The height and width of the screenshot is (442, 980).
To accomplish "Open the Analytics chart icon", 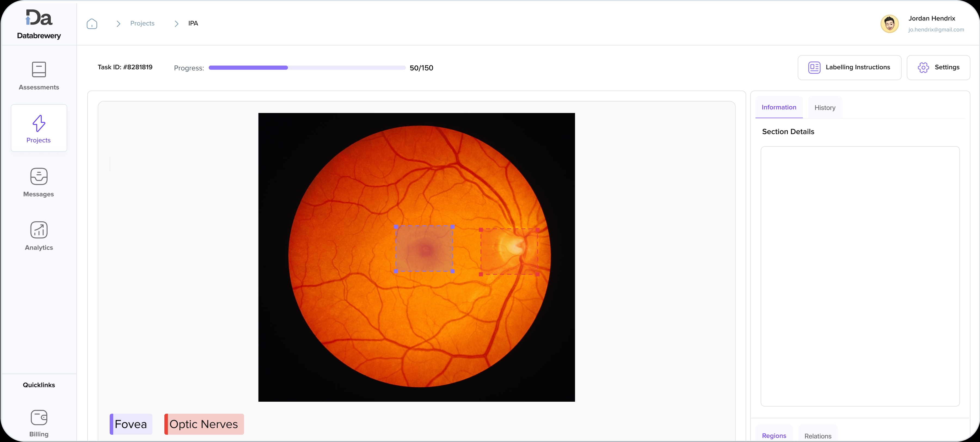I will click(x=39, y=230).
